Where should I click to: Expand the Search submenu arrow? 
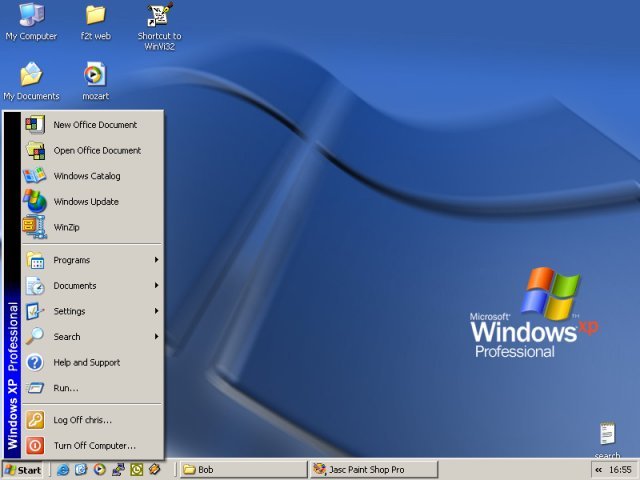click(156, 337)
